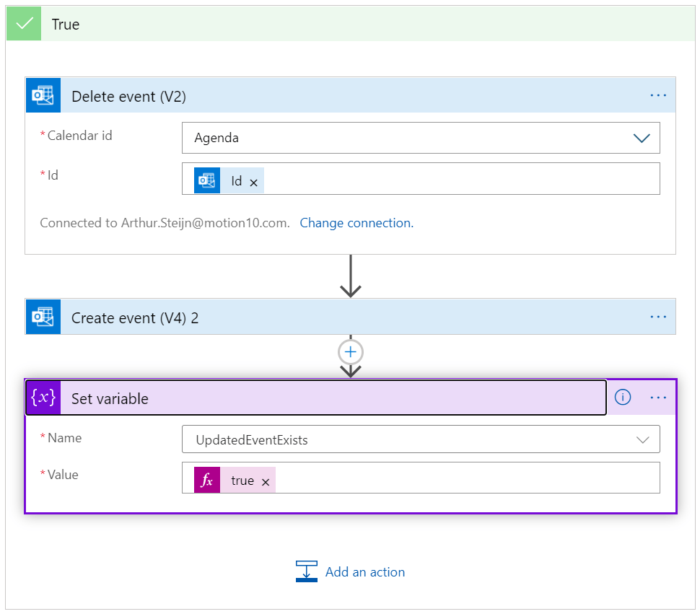Click the green checkmark icon in True header
This screenshot has width=700, height=614.
(x=24, y=24)
